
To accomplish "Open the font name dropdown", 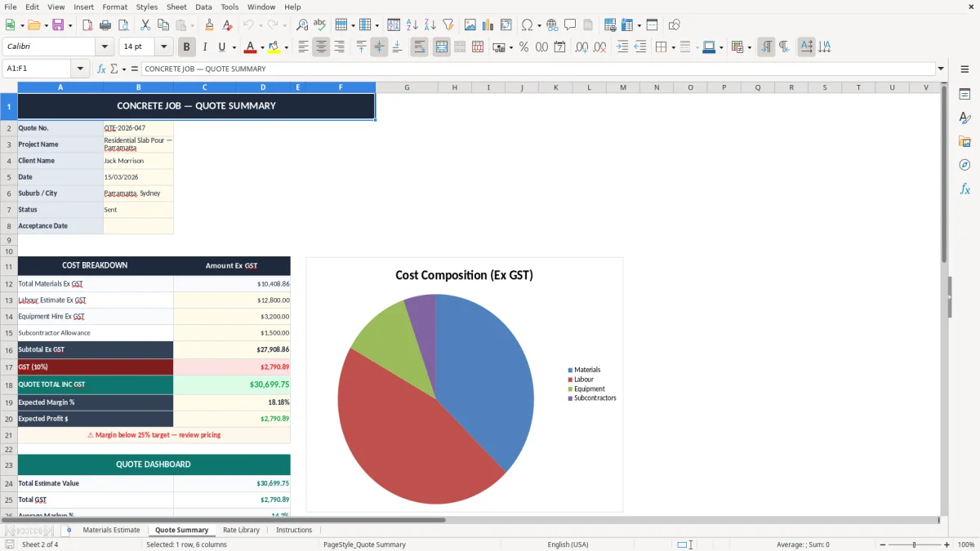I will click(105, 47).
